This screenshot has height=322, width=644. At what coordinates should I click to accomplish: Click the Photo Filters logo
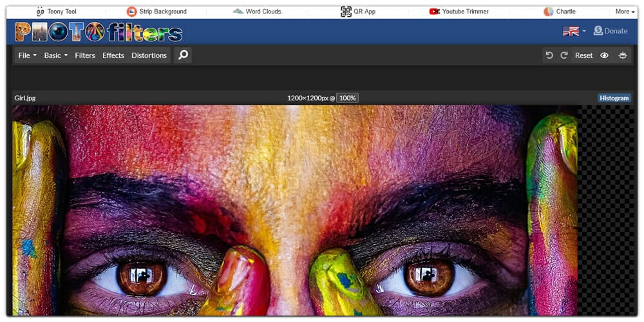(x=99, y=32)
